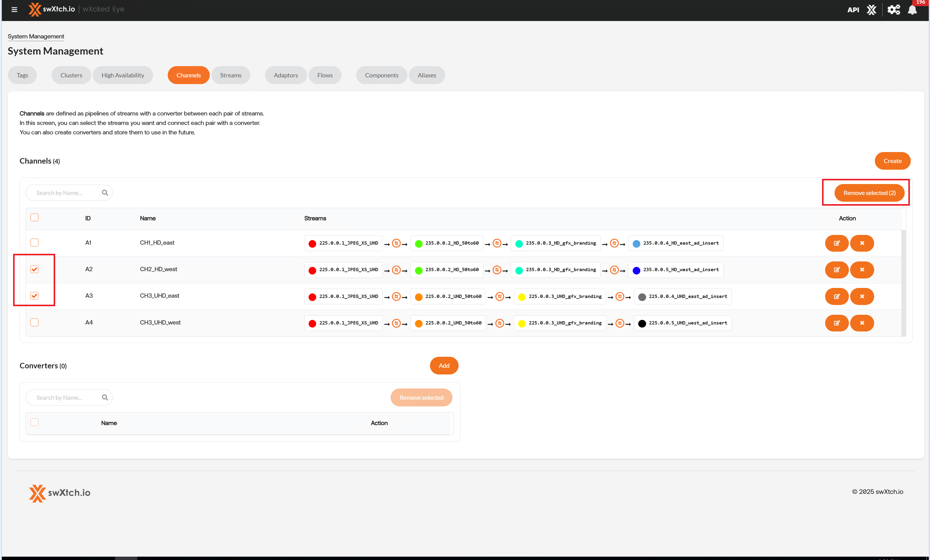Open the hamburger menu icon

pos(14,9)
